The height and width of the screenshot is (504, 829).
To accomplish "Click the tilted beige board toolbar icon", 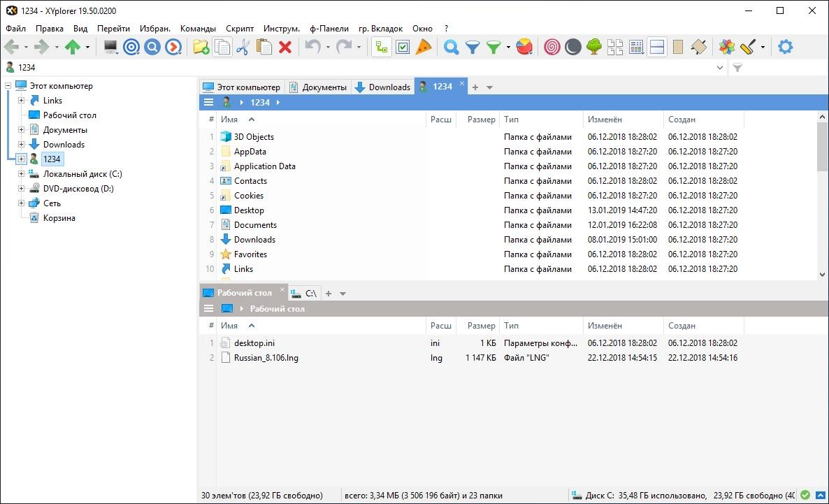I will tap(698, 47).
